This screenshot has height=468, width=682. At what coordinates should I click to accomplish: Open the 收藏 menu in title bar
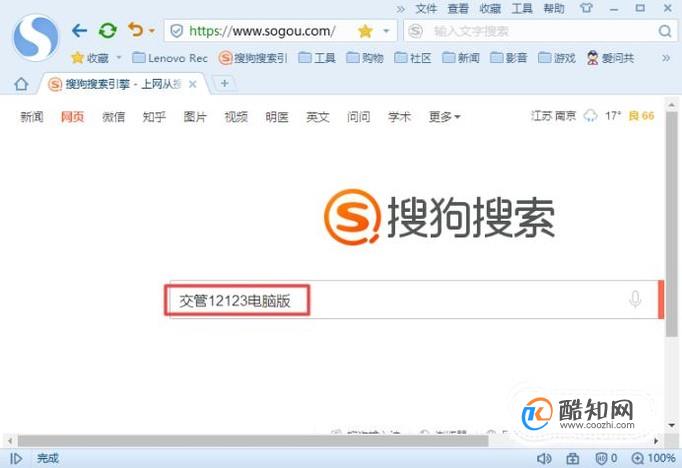490,8
